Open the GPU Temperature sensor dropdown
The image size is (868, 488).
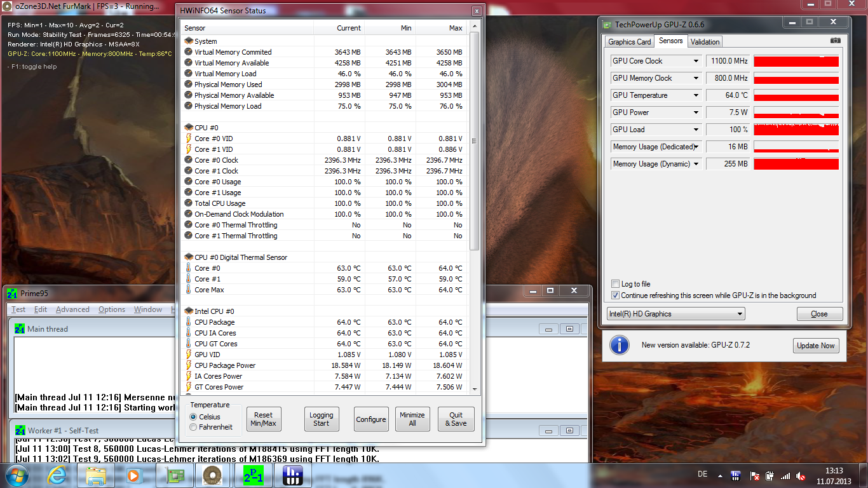696,95
